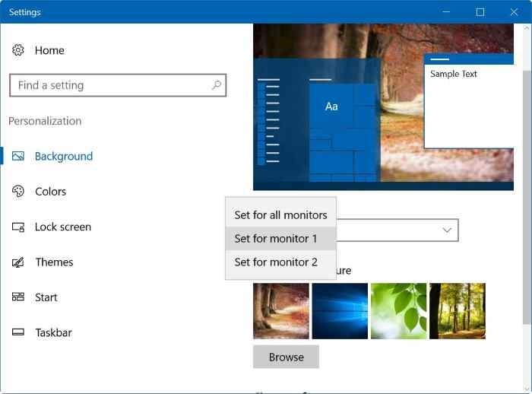
Task: Click the Personalization heading text
Action: [x=45, y=121]
